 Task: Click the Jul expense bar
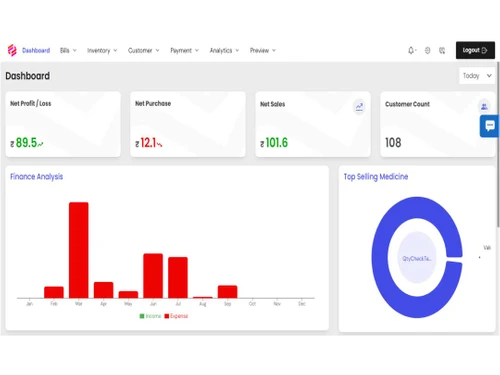178,277
